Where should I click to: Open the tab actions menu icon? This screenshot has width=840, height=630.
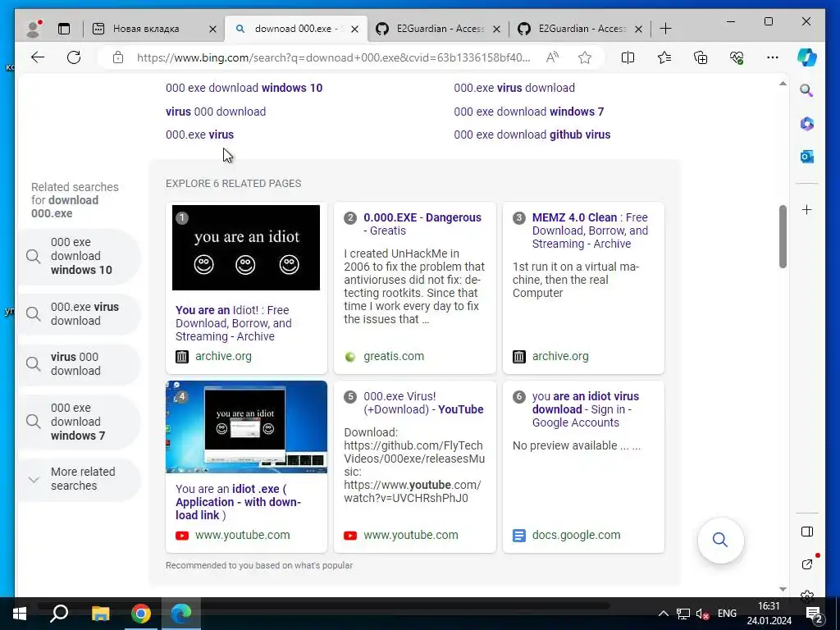pos(64,29)
